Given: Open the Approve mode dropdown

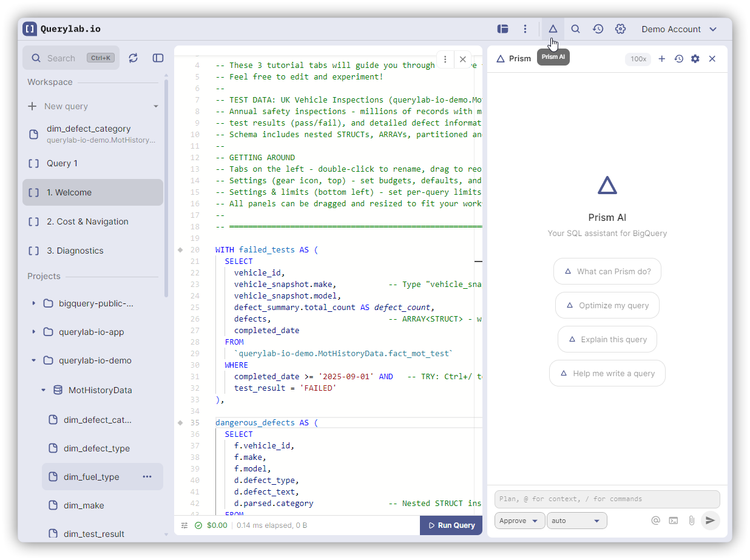Looking at the screenshot, I should point(519,521).
